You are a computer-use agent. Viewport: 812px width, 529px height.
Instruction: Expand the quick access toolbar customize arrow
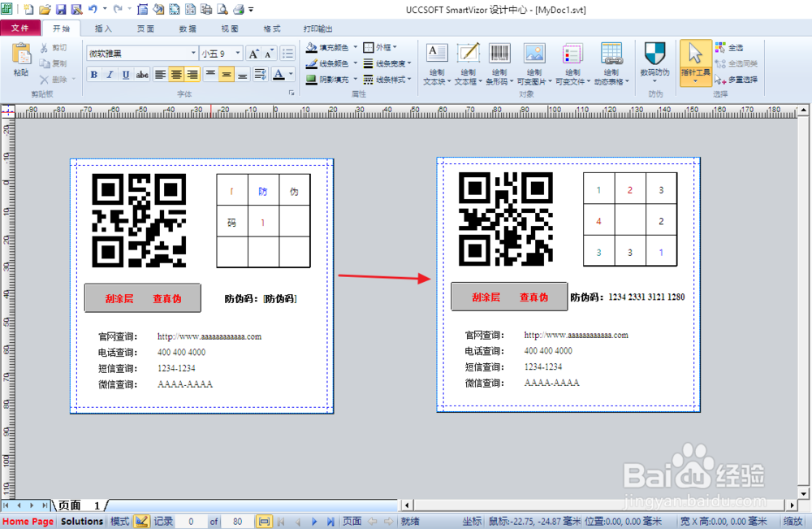[251, 9]
